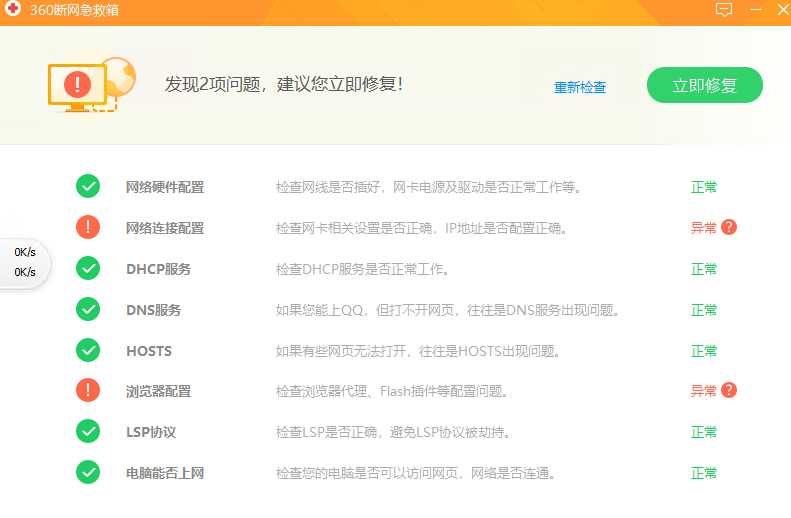Click the 正常 status for 电脑能否上网
The width and height of the screenshot is (791, 518).
click(704, 473)
